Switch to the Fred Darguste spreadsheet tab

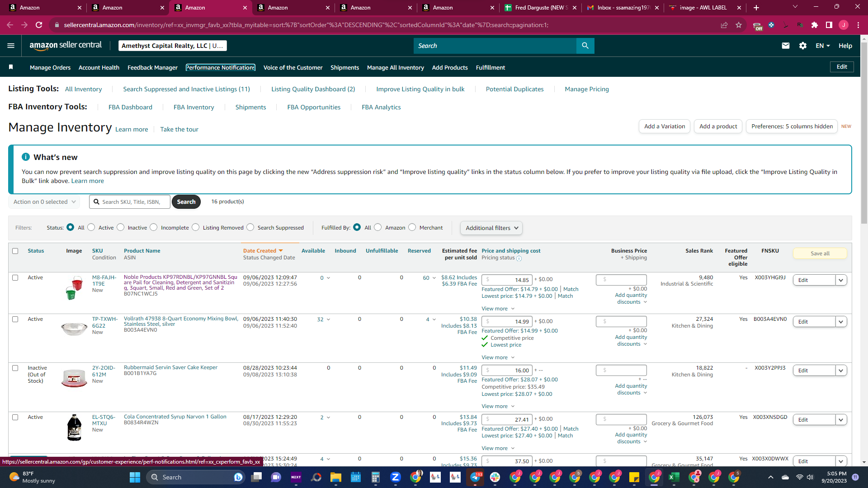pyautogui.click(x=540, y=8)
